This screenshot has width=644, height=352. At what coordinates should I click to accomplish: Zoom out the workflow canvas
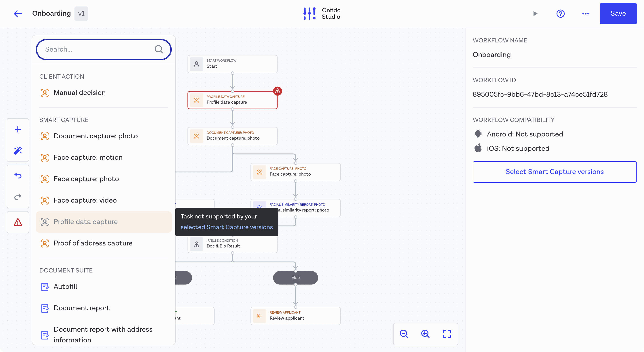click(404, 334)
